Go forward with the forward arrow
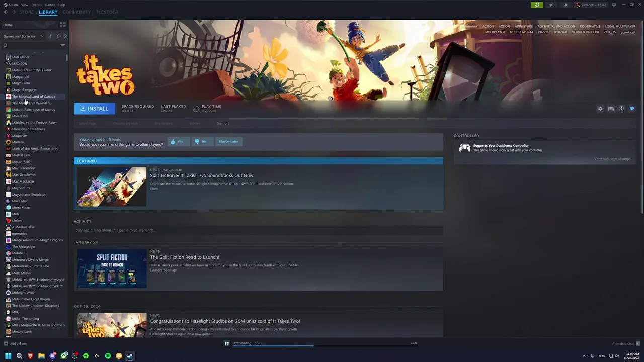Viewport: 644px width, 362px height. click(14, 12)
